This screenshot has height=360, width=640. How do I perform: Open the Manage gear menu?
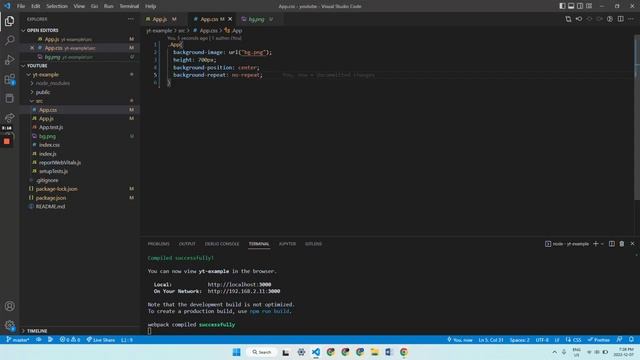click(x=9, y=325)
